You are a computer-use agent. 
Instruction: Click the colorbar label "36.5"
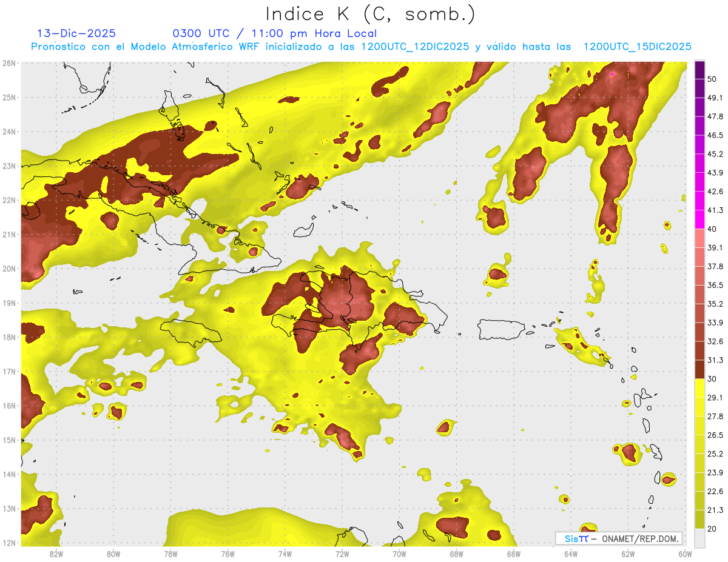[715, 285]
